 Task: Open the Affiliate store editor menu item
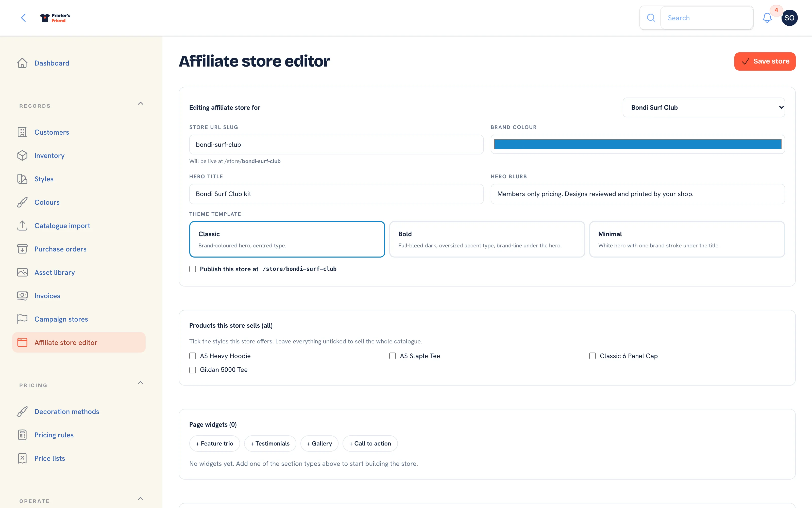[79, 342]
